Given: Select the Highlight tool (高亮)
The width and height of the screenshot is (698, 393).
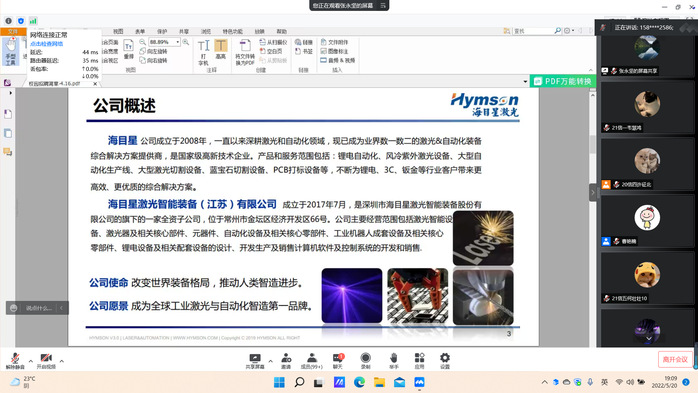Looking at the screenshot, I should click(221, 49).
